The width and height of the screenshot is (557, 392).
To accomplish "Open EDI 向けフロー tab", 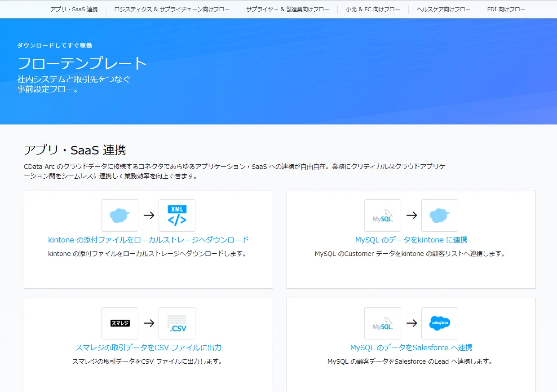I will click(506, 9).
